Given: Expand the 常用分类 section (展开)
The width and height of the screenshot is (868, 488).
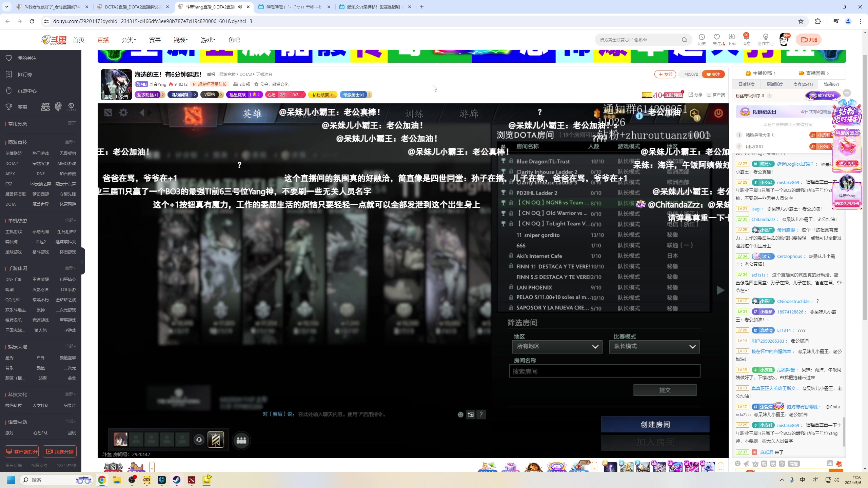Looking at the screenshot, I should [72, 123].
